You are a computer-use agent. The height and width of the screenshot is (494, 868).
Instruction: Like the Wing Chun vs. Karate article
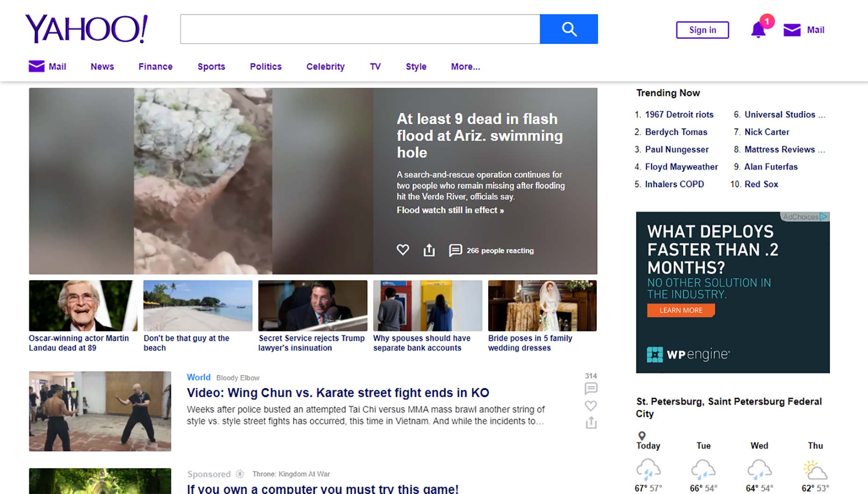591,406
